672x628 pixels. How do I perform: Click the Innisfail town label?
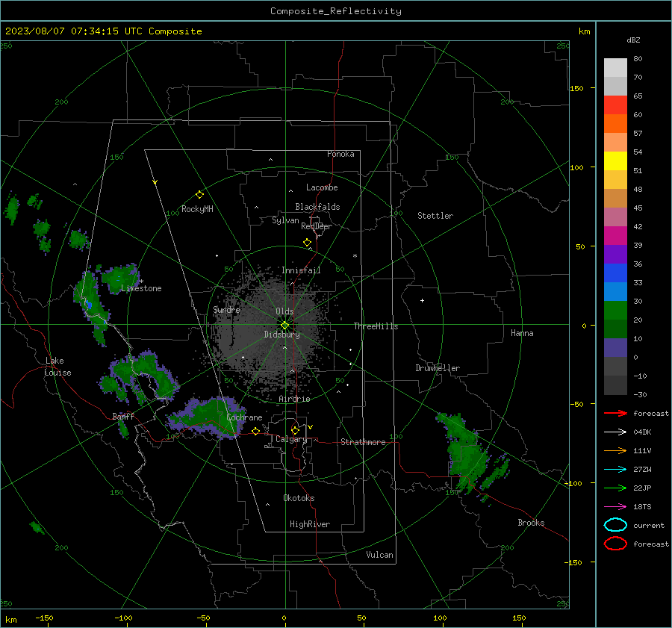[x=301, y=270]
